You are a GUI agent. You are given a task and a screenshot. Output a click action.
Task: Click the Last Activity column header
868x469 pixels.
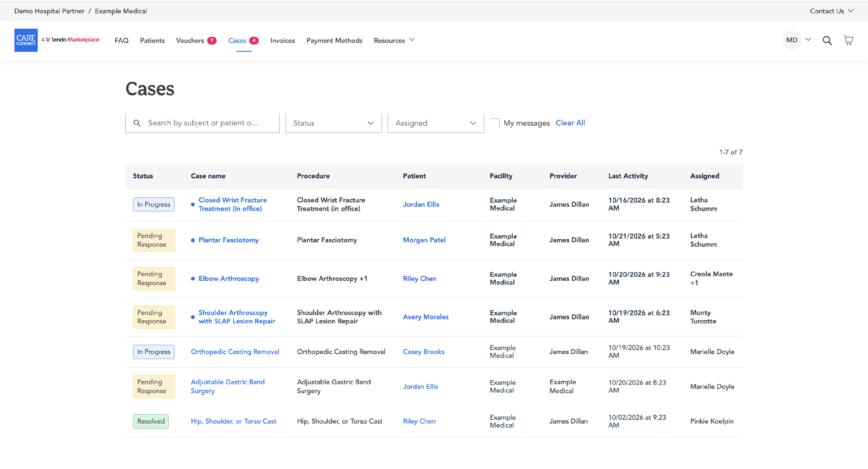tap(628, 176)
